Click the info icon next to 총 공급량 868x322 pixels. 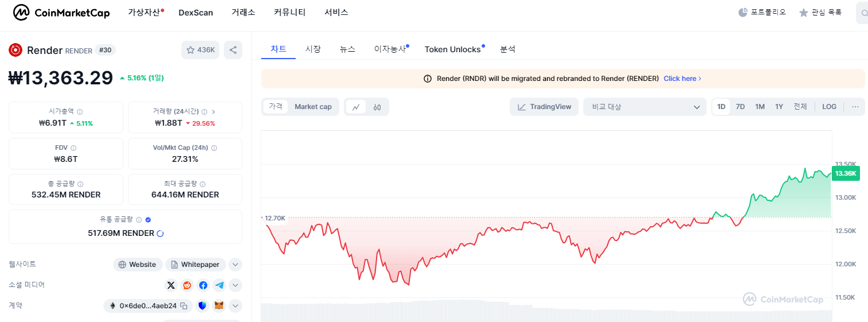[80, 184]
